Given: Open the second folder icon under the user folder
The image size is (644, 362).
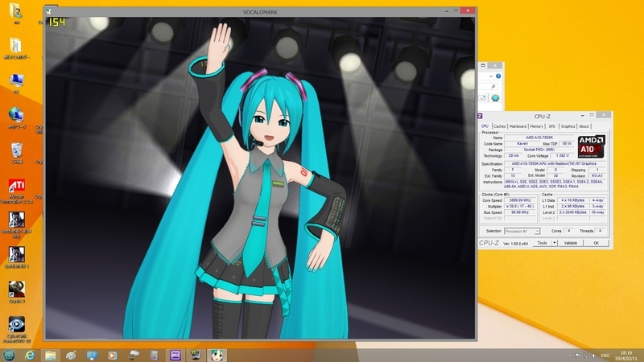Looking at the screenshot, I should (x=16, y=47).
